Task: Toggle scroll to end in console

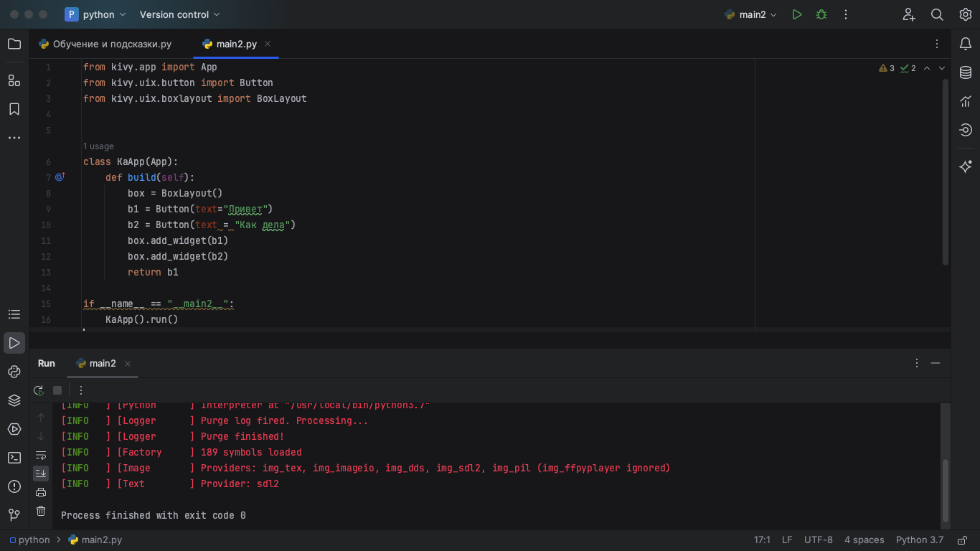Action: (41, 474)
